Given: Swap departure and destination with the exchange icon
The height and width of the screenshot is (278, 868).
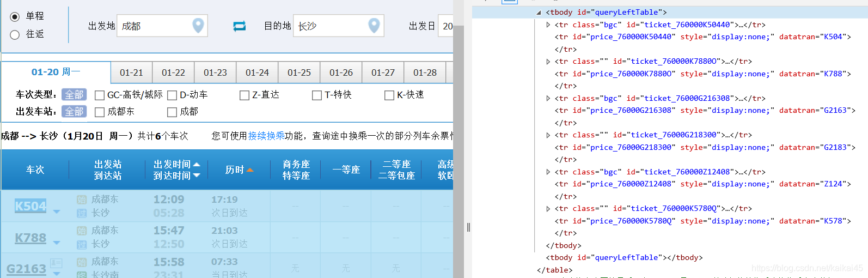Looking at the screenshot, I should pyautogui.click(x=240, y=26).
